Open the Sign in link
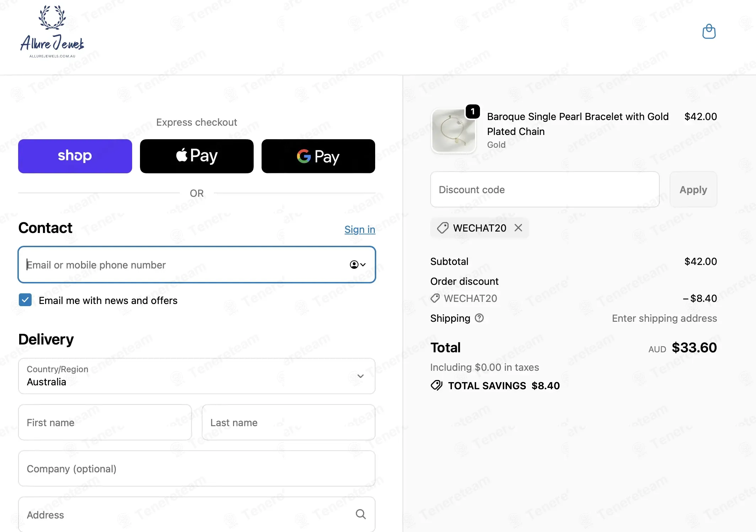 (360, 229)
